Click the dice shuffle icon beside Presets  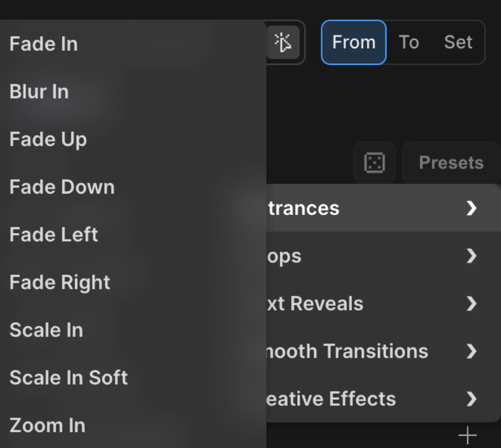tap(374, 162)
